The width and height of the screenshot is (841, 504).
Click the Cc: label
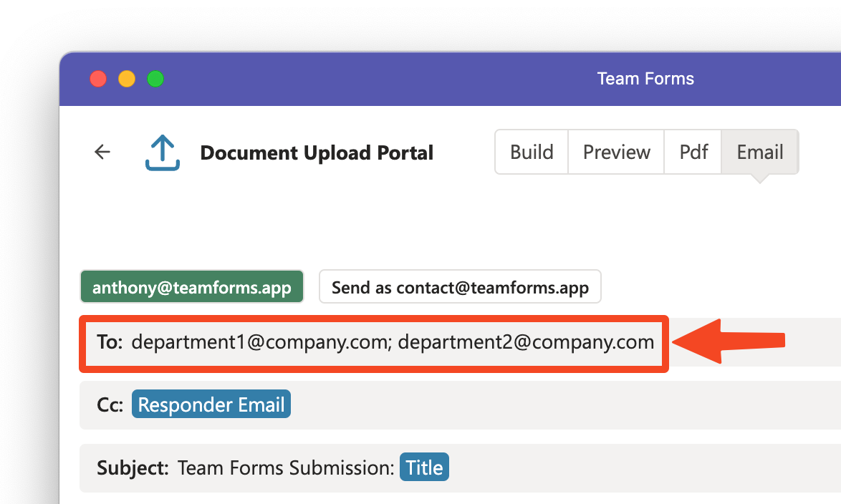[x=110, y=404]
